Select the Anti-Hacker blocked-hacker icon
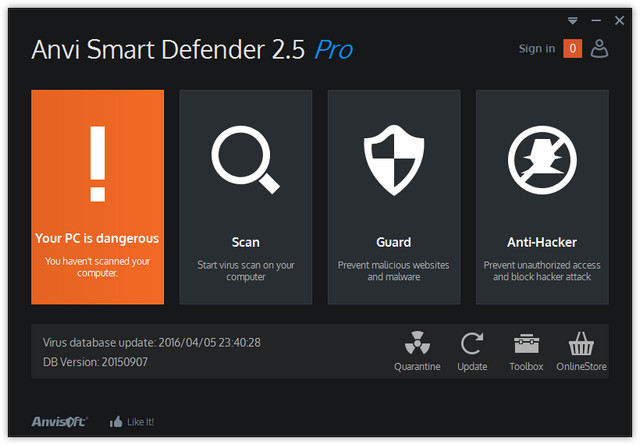Viewport: 640px width, 445px height. (x=541, y=160)
